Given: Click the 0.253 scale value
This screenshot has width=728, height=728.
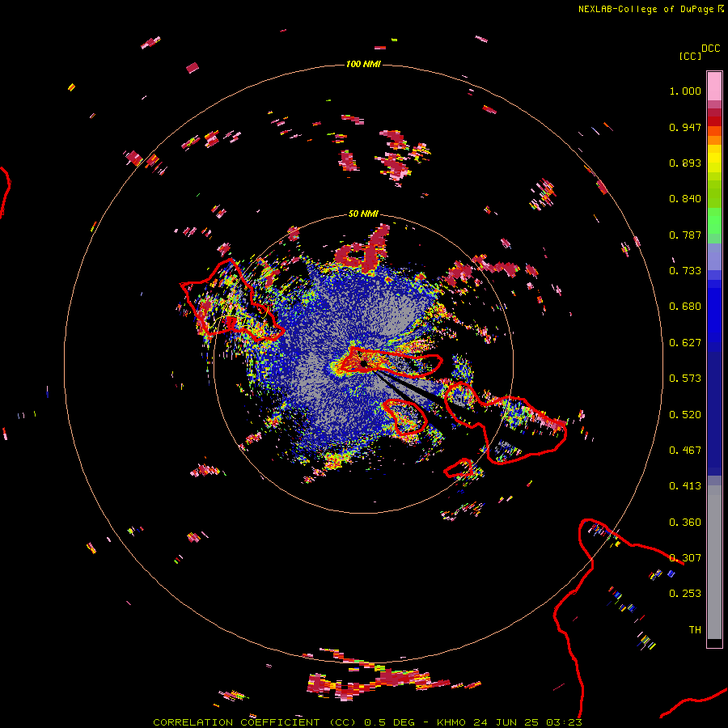Looking at the screenshot, I should [x=685, y=594].
